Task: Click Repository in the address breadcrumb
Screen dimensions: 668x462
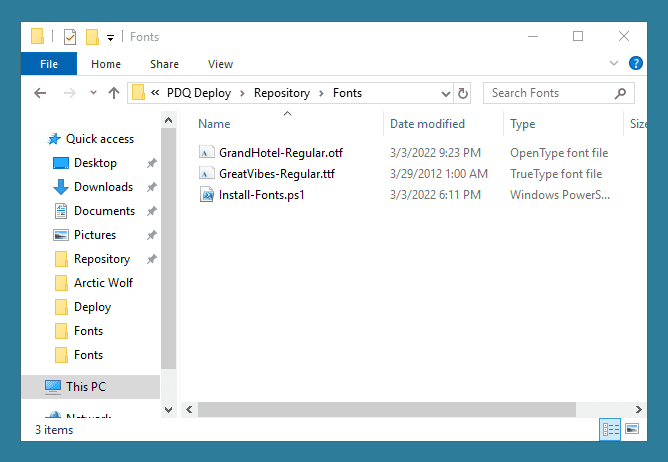Action: pyautogui.click(x=282, y=93)
